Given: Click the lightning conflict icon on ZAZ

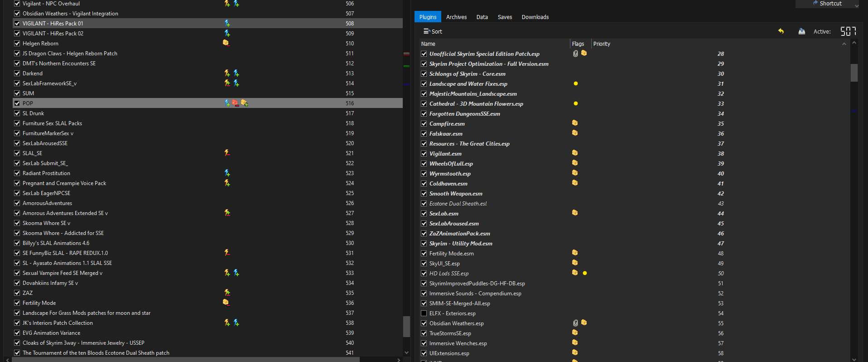Looking at the screenshot, I should (227, 293).
